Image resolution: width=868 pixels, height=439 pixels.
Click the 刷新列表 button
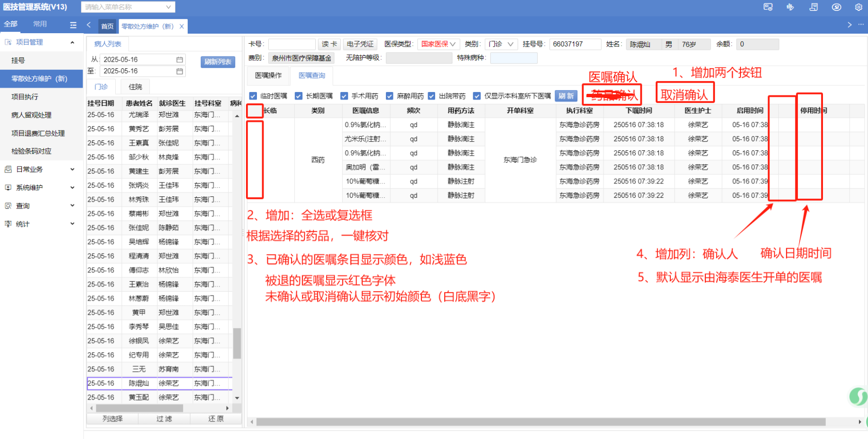coord(218,62)
